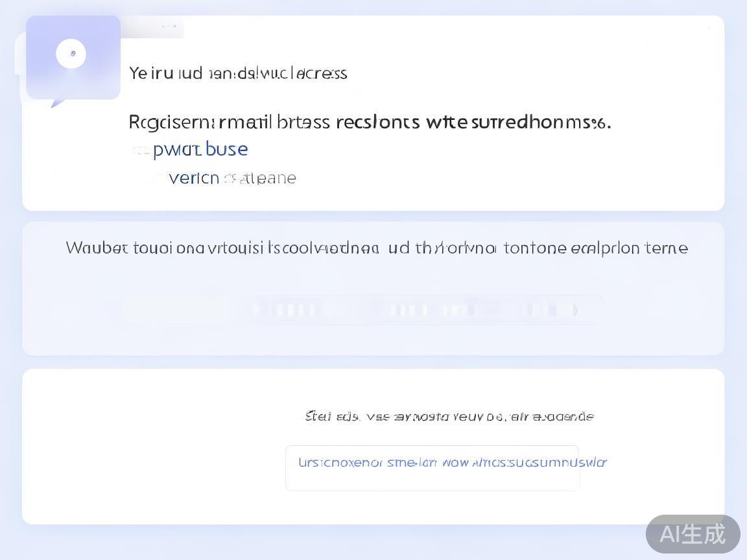Viewport: 747px width, 560px height.
Task: Click the "Waubet touoi" text in the middle card
Action: (x=377, y=248)
